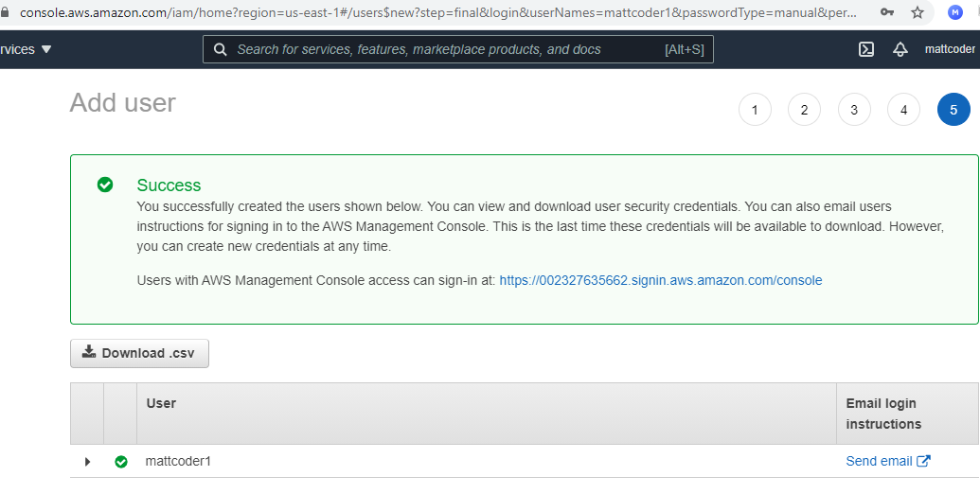This screenshot has height=494, width=980.
Task: Click the browser address bar URL
Action: pyautogui.click(x=437, y=12)
